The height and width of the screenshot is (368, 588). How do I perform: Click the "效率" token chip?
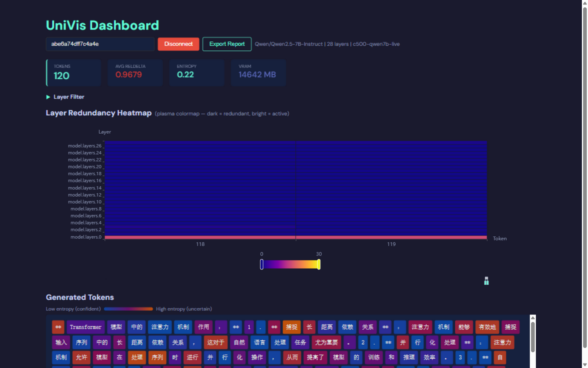(430, 357)
